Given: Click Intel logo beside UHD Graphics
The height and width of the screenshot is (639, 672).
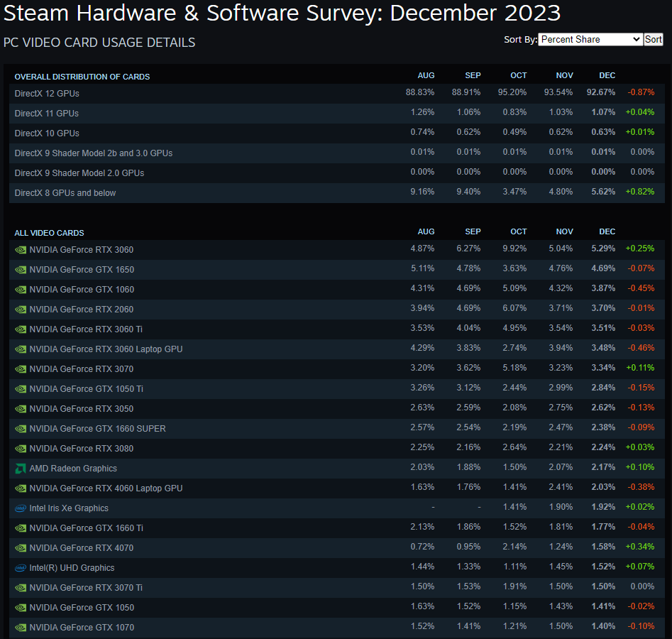Looking at the screenshot, I should [x=21, y=568].
